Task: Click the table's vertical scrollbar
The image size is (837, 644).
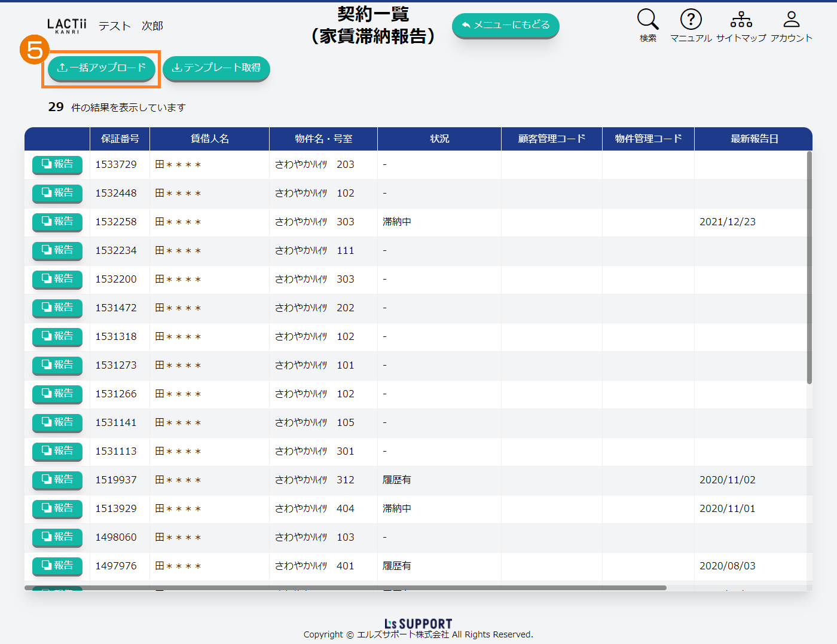Action: coord(809,269)
